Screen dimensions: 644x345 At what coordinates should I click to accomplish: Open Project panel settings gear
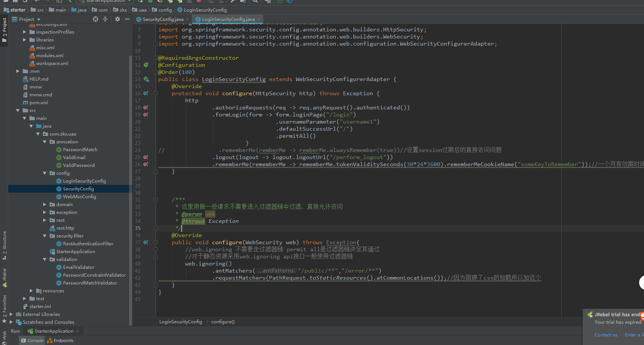pos(118,19)
